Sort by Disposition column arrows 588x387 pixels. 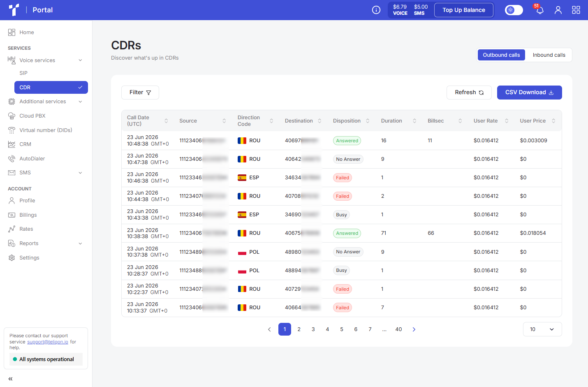click(x=368, y=121)
